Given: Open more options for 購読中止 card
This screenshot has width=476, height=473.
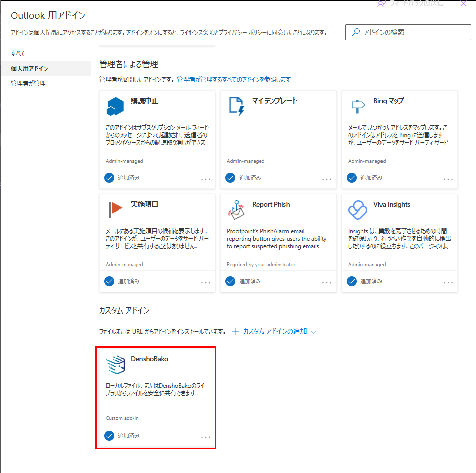Looking at the screenshot, I should 206,179.
